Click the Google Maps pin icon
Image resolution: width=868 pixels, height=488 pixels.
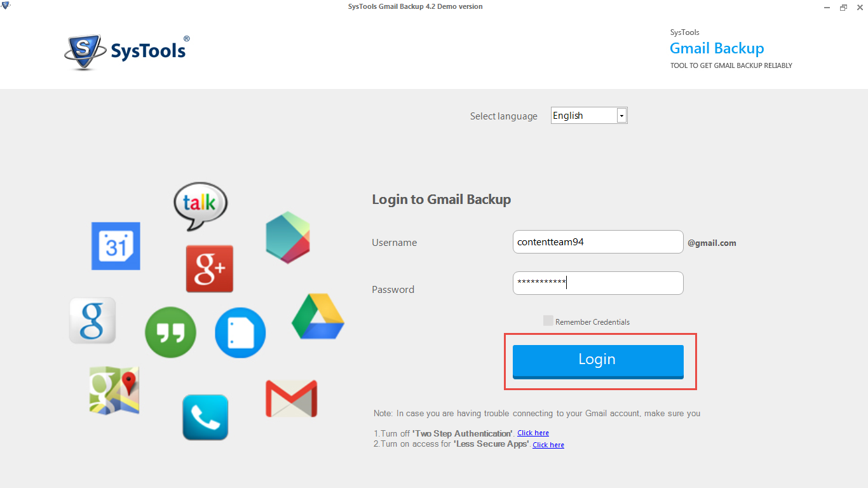(114, 390)
